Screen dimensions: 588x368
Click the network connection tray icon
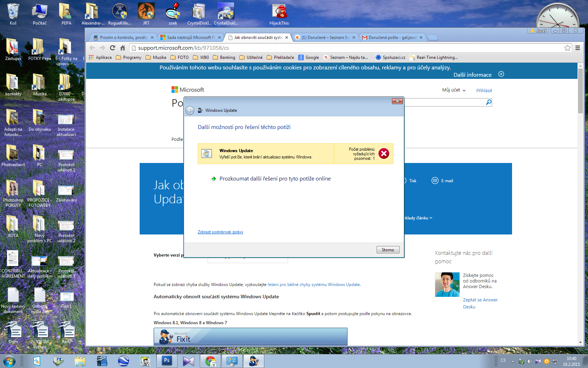(x=555, y=361)
